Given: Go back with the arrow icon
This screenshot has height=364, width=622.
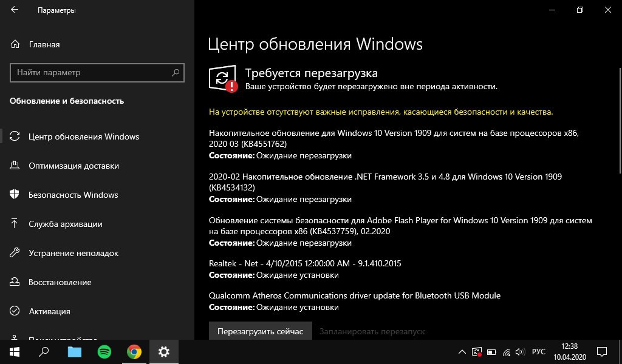Looking at the screenshot, I should [15, 10].
